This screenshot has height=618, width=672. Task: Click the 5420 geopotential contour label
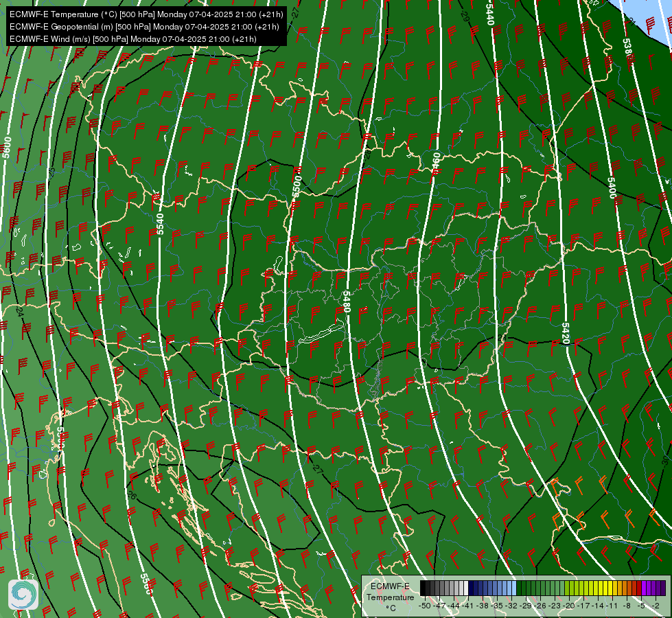(x=566, y=334)
